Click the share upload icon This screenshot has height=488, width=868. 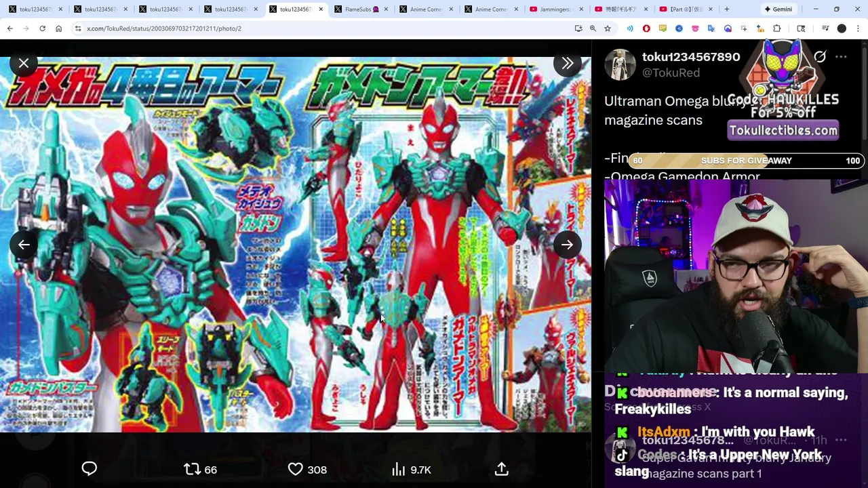[502, 469]
